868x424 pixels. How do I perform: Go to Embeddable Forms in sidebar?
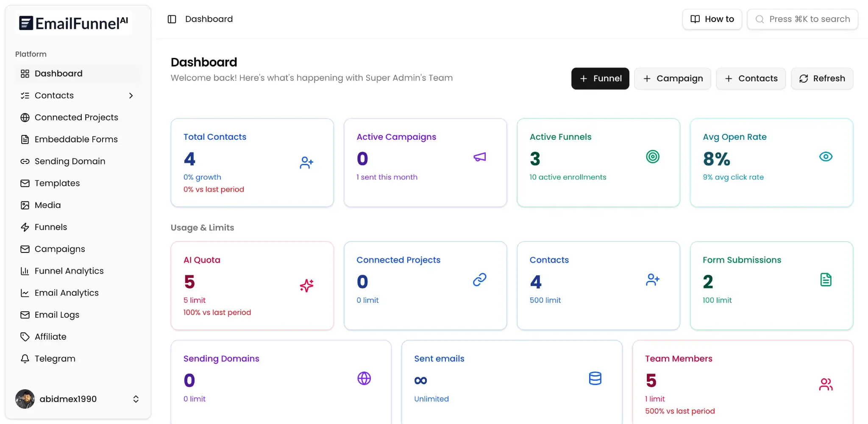(78, 139)
